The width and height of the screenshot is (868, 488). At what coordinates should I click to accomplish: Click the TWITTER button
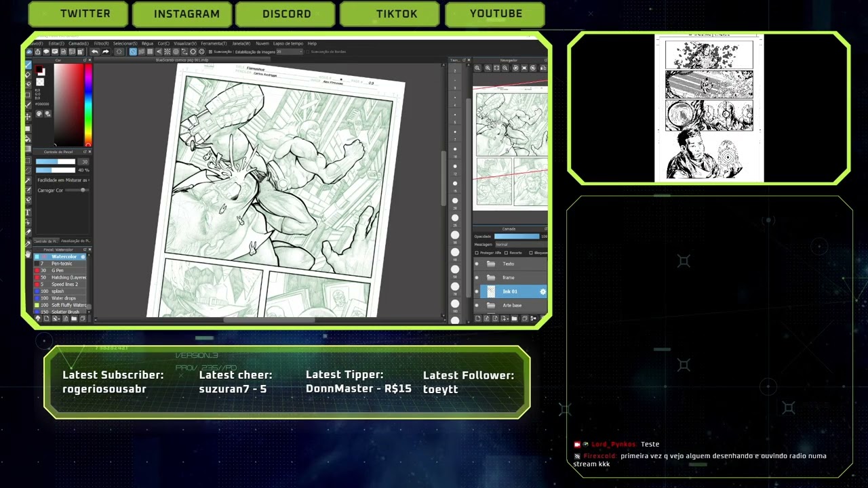(x=78, y=14)
